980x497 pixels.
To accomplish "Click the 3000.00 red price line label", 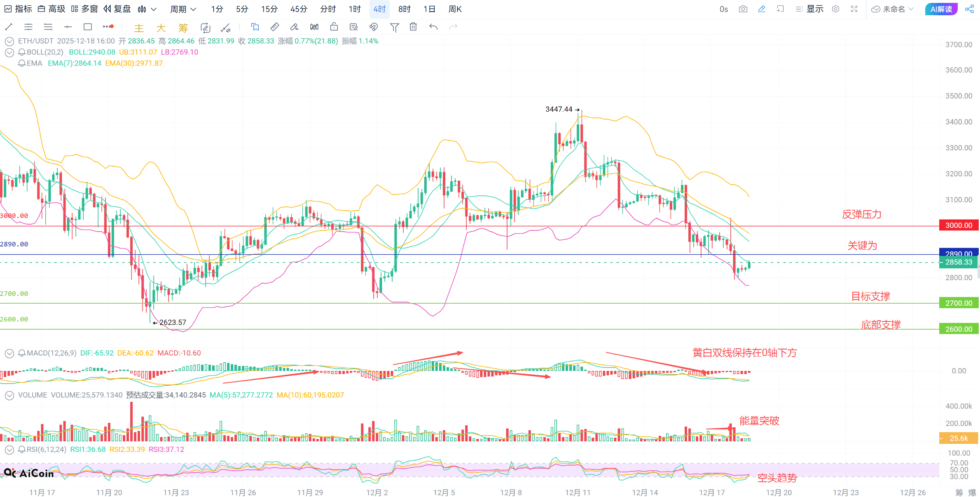I will tap(958, 225).
